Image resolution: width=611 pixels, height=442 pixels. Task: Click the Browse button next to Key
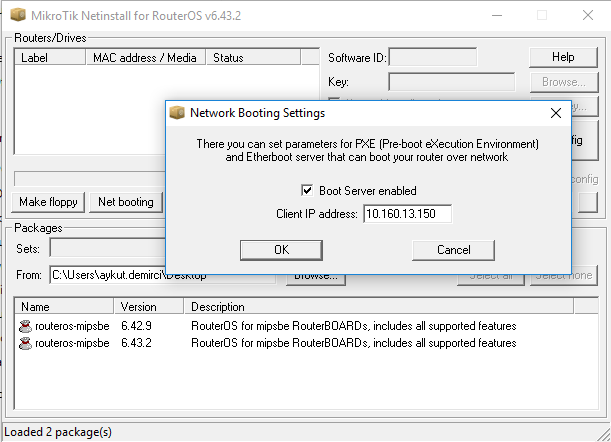[563, 82]
